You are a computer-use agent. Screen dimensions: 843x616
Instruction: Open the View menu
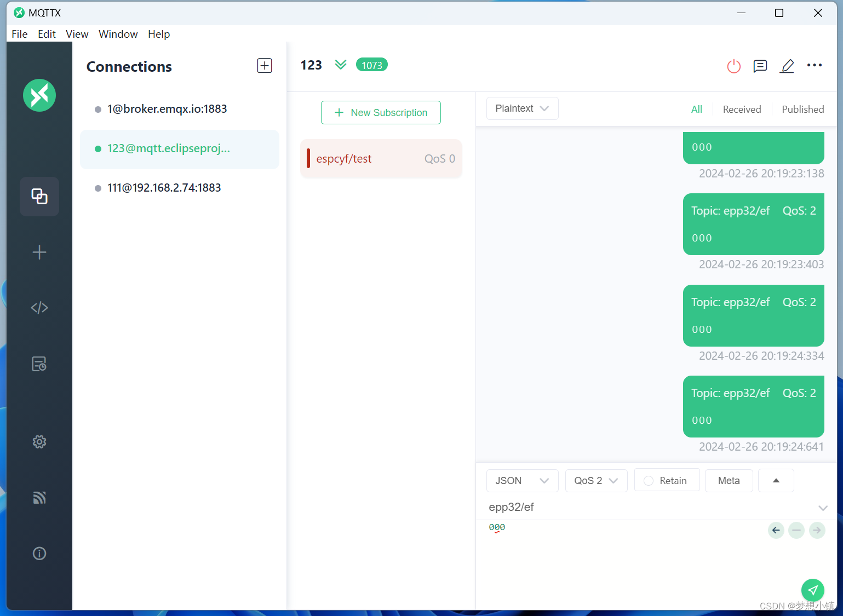77,34
